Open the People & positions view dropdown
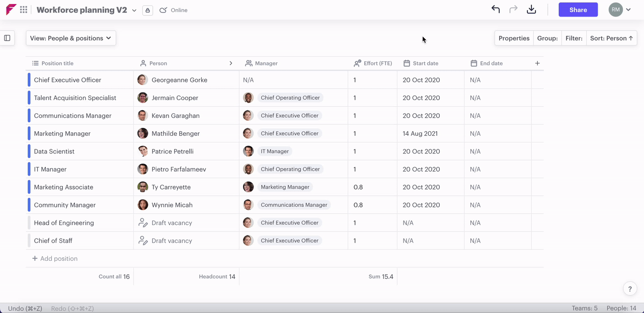This screenshot has height=313, width=644. (x=71, y=38)
